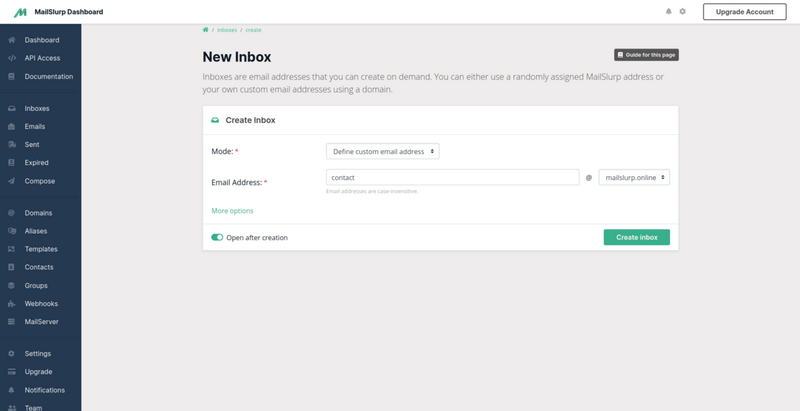Image resolution: width=800 pixels, height=411 pixels.
Task: Click the MailSlurp Dashboard title
Action: (x=69, y=12)
